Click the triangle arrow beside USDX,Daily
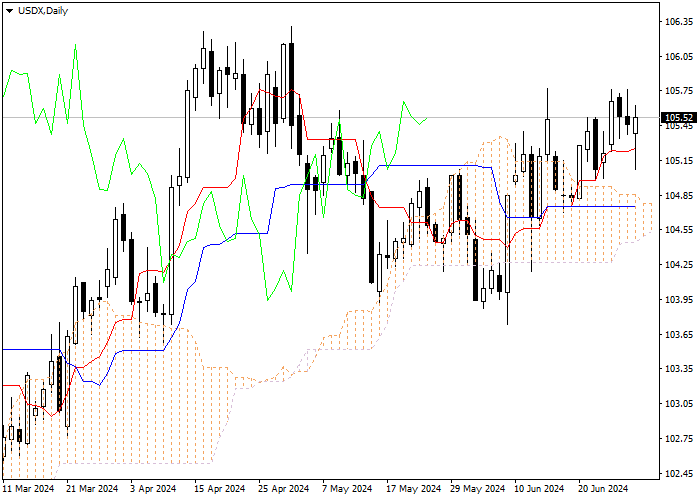700x500 pixels. tap(9, 11)
